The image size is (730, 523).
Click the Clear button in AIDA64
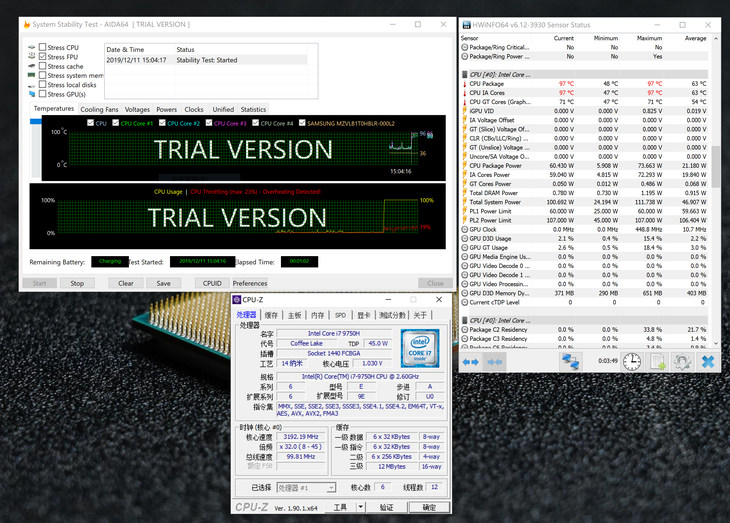[x=126, y=283]
